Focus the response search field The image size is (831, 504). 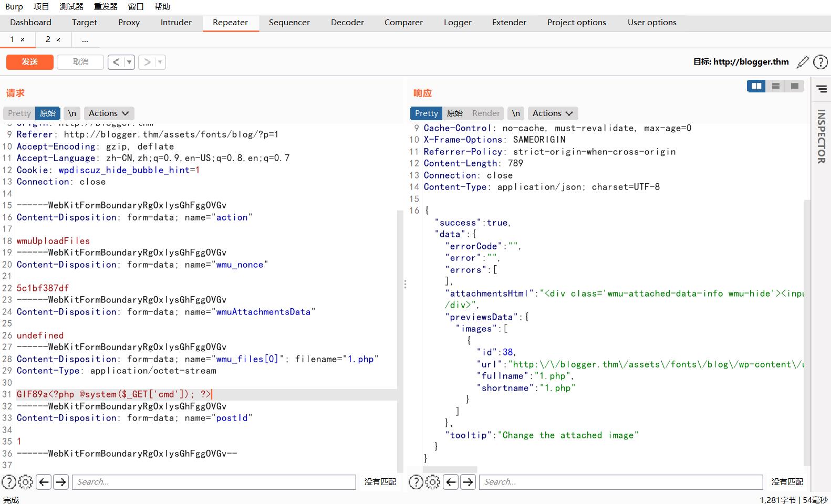[621, 482]
